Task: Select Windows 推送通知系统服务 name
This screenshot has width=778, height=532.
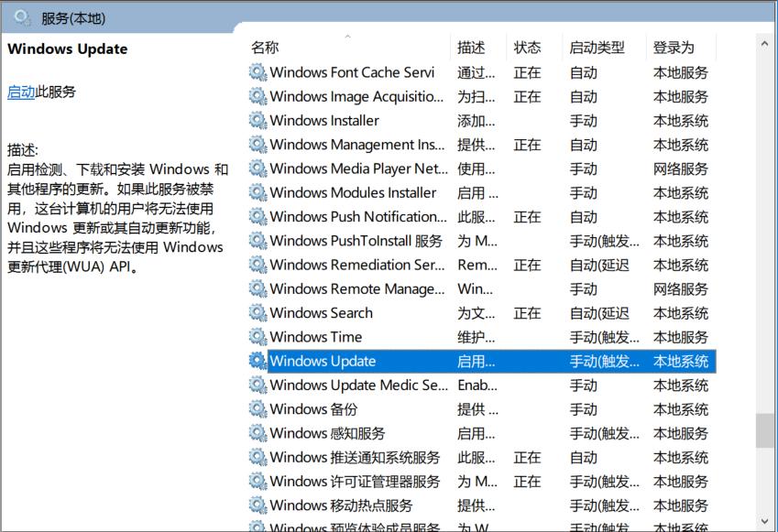Action: tap(356, 457)
